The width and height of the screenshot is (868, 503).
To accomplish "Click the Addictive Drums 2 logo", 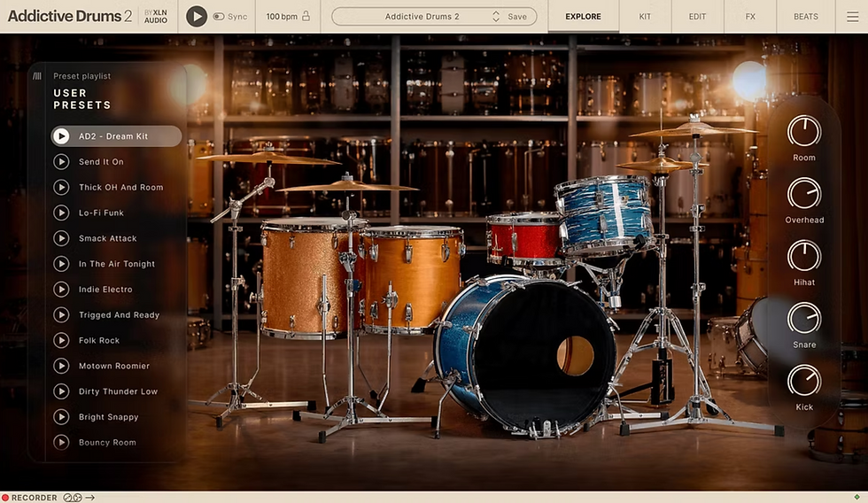I will [x=70, y=16].
